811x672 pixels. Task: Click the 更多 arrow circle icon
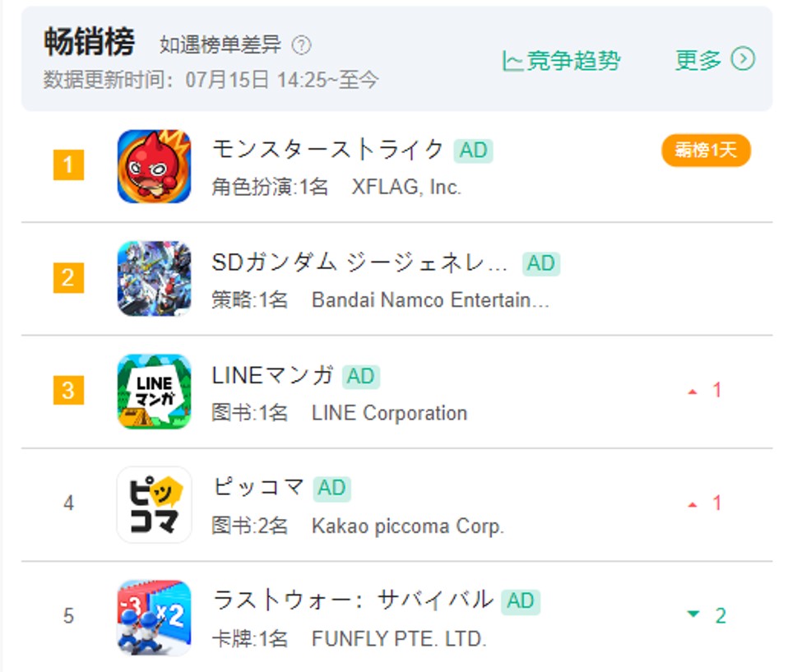(744, 59)
